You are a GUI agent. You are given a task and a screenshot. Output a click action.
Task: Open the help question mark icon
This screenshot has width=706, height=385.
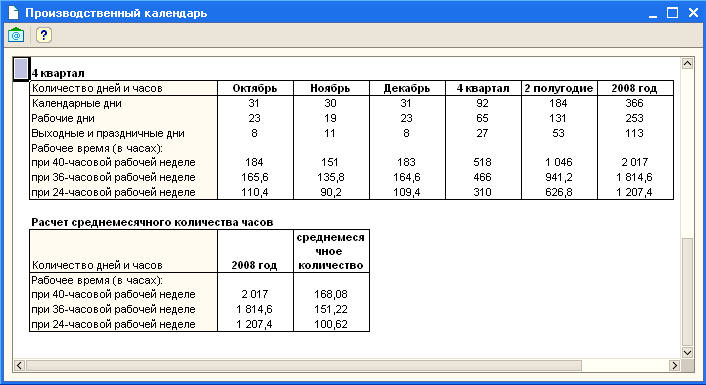(44, 35)
